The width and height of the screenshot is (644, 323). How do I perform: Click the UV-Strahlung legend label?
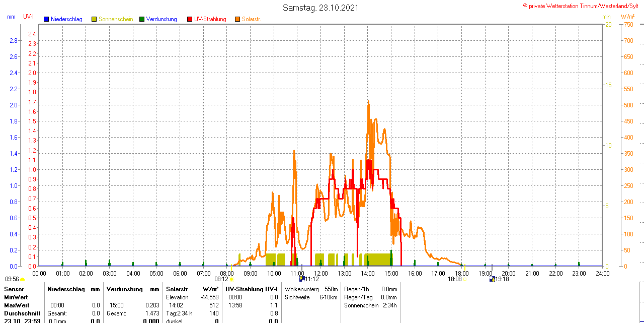210,19
